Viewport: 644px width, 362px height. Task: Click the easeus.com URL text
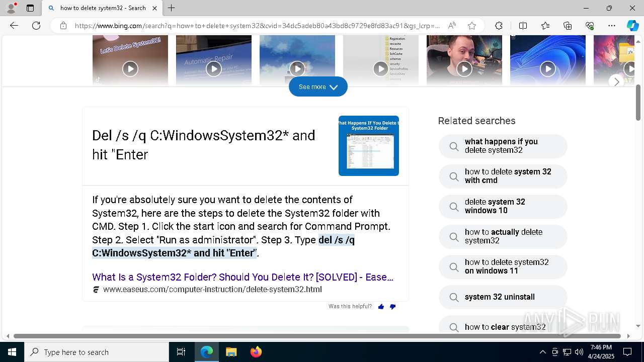click(x=212, y=290)
